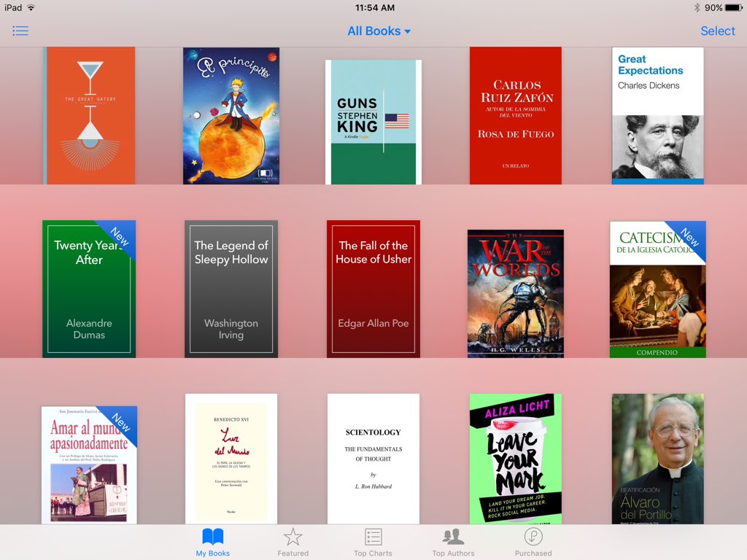Switch to the My Books tab
Screen dimensions: 747x560
[x=212, y=542]
